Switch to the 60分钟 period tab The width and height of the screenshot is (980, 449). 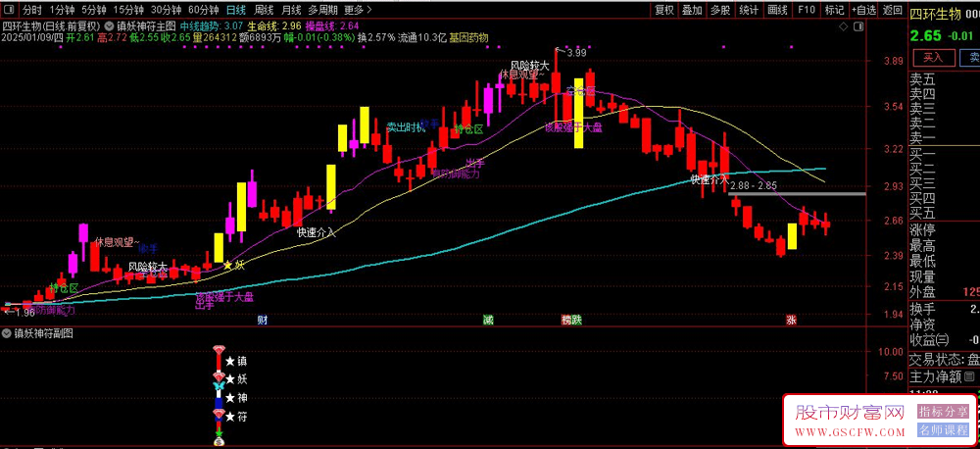pyautogui.click(x=204, y=10)
